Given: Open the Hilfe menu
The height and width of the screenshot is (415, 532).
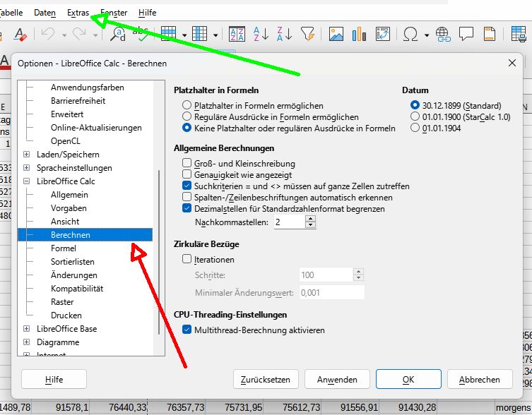Looking at the screenshot, I should point(147,13).
